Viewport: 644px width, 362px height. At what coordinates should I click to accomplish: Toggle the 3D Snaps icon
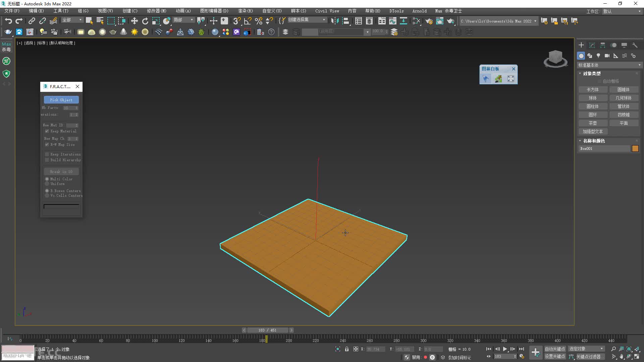click(x=237, y=21)
